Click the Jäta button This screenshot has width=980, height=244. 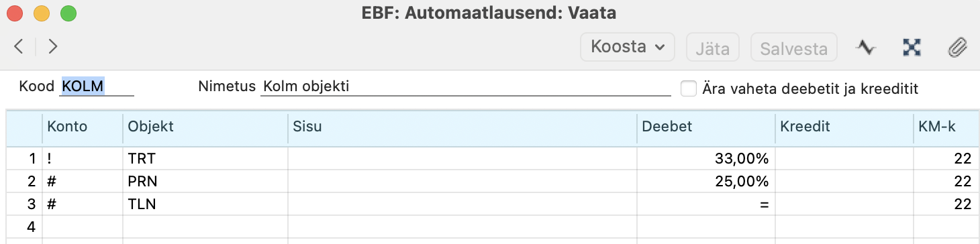712,48
